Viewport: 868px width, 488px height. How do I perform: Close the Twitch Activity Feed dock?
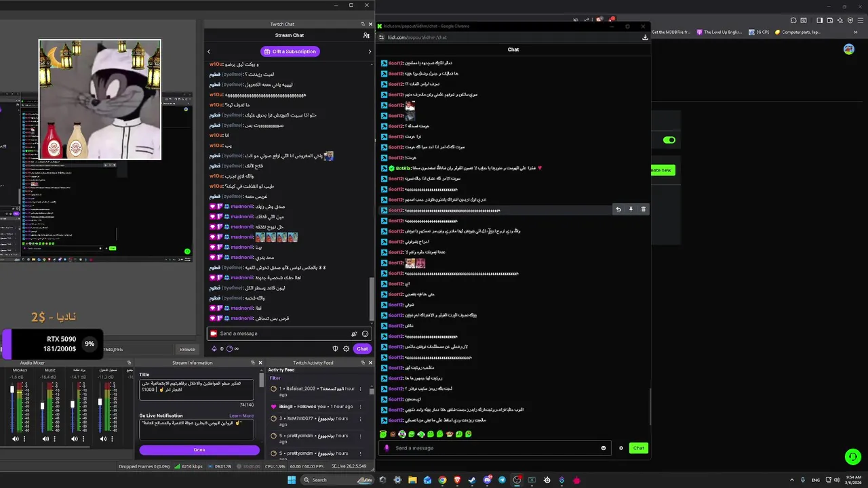tap(370, 363)
